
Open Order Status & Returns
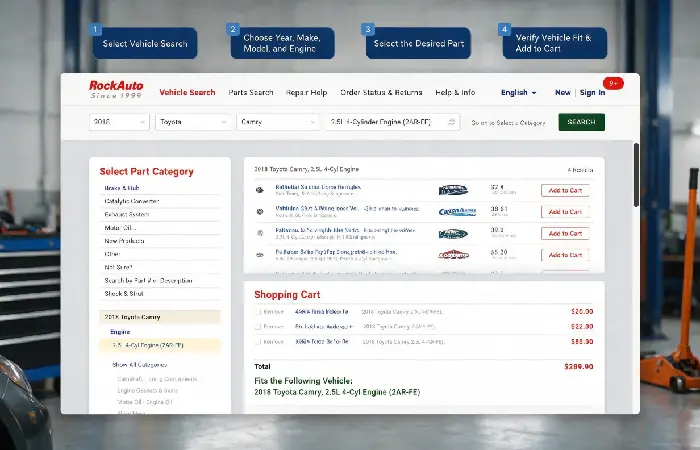point(381,92)
